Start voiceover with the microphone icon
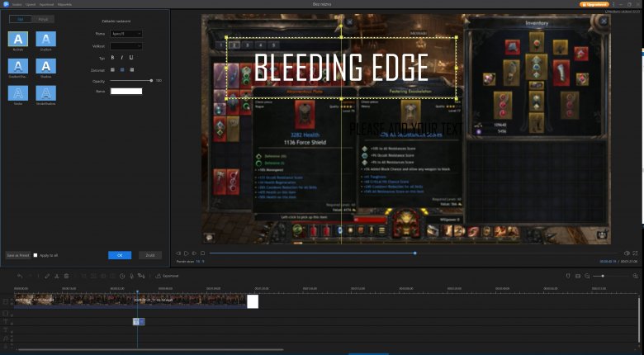This screenshot has height=355, width=644. coord(132,276)
